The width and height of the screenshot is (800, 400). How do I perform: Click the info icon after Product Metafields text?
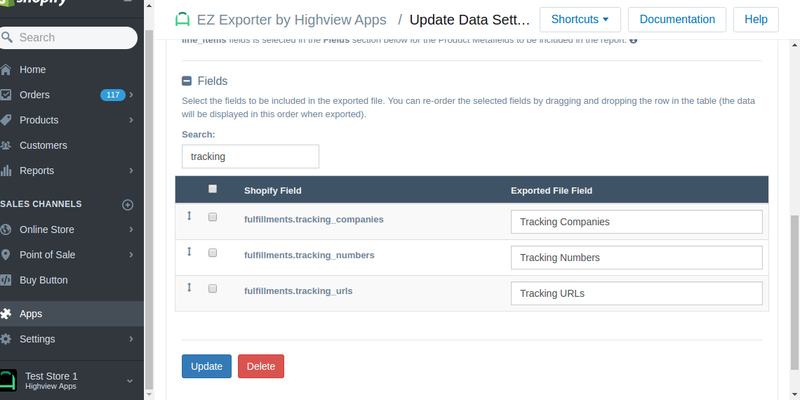coord(633,40)
